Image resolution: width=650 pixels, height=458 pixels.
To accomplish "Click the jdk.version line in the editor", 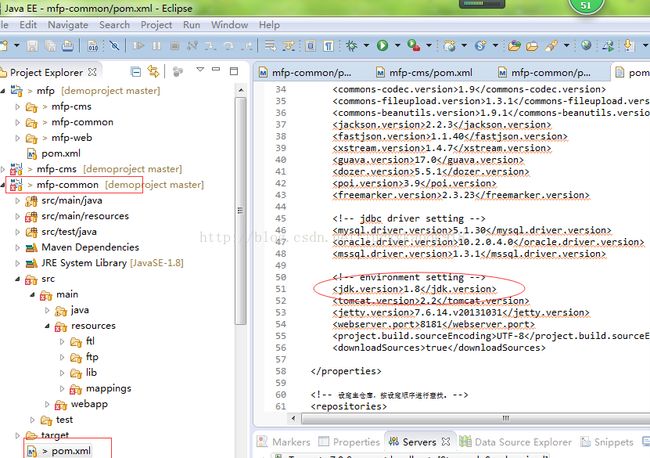I will pyautogui.click(x=414, y=289).
